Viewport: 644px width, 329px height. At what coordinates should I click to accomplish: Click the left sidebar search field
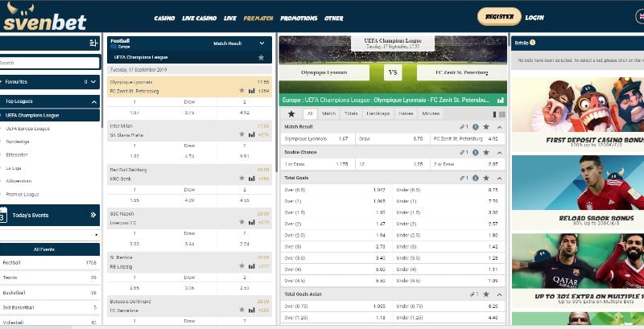point(50,63)
